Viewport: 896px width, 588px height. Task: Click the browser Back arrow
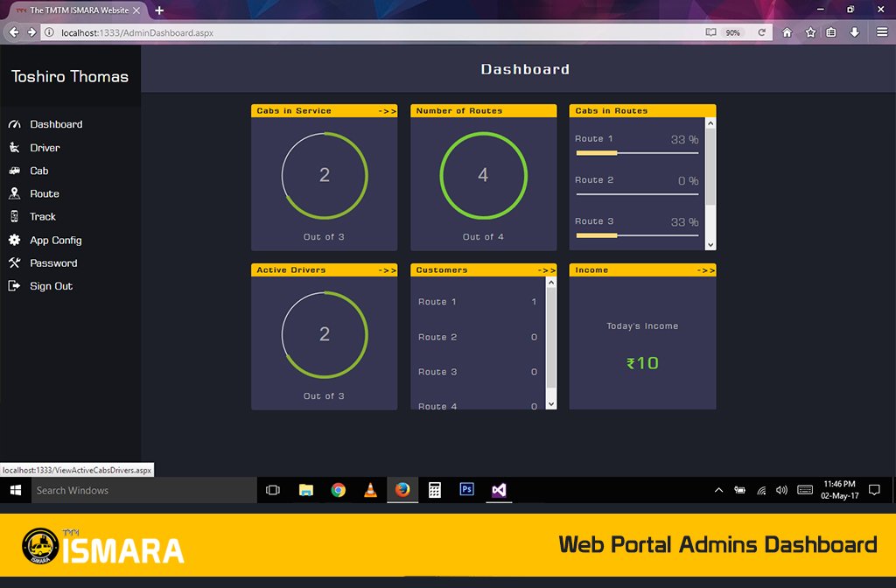[14, 32]
